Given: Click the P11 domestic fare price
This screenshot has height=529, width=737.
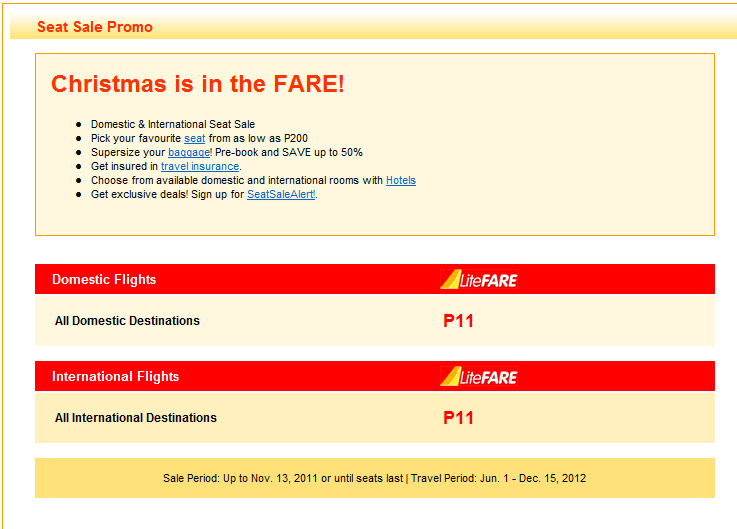Looking at the screenshot, I should [x=458, y=321].
